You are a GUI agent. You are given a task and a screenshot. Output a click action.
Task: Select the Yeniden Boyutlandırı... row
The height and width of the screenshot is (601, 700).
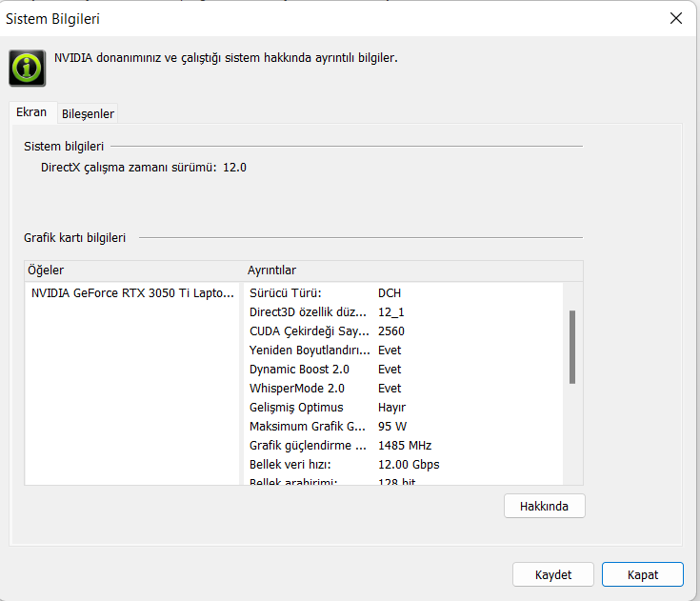coord(404,351)
